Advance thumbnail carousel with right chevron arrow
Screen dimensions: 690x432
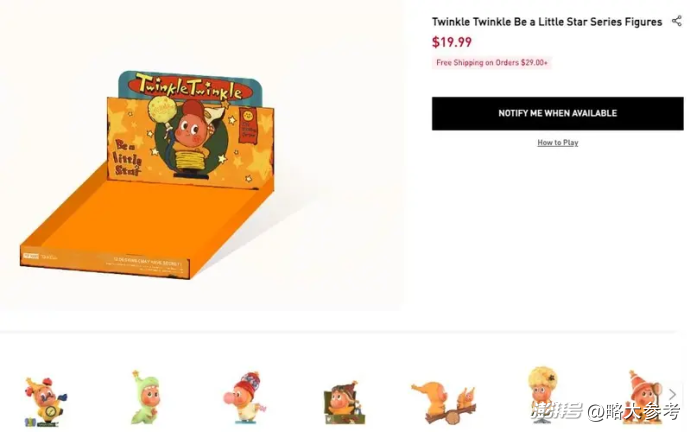pos(672,394)
